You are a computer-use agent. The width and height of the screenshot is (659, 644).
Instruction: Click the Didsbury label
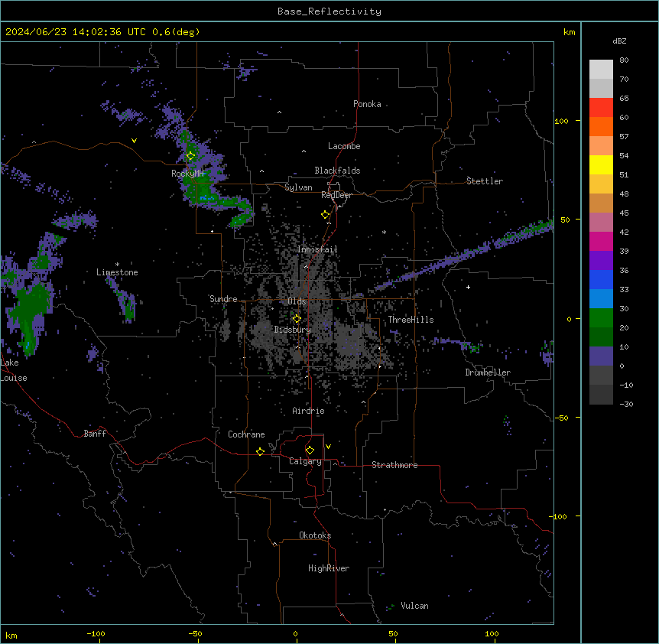click(293, 330)
